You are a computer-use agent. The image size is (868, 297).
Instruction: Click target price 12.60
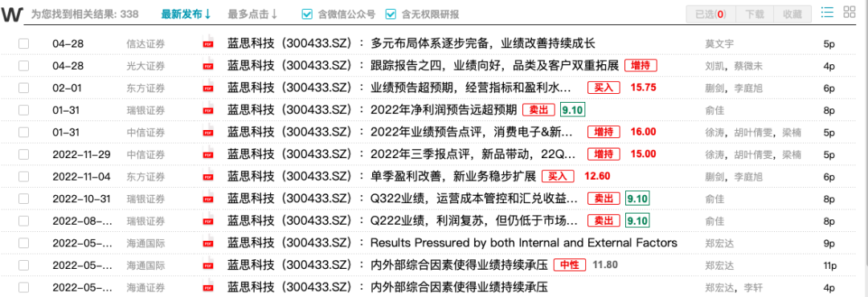click(x=596, y=177)
